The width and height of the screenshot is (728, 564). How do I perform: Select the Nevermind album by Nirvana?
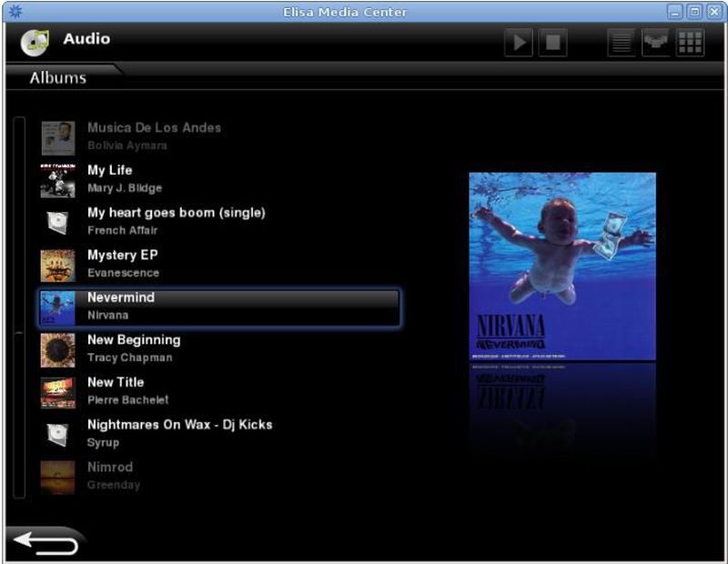pos(218,307)
